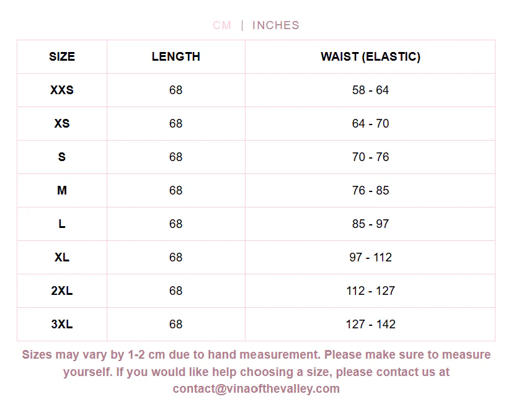Select the SIZE column header

click(x=62, y=56)
